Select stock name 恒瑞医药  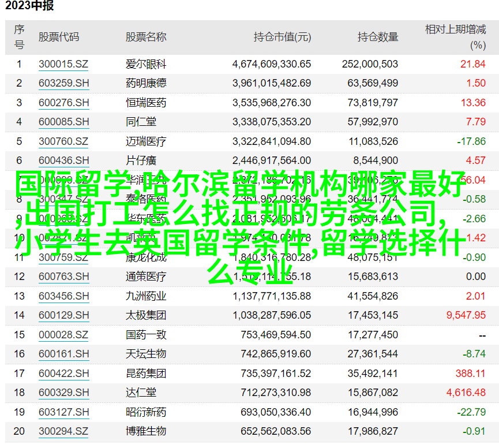146,103
